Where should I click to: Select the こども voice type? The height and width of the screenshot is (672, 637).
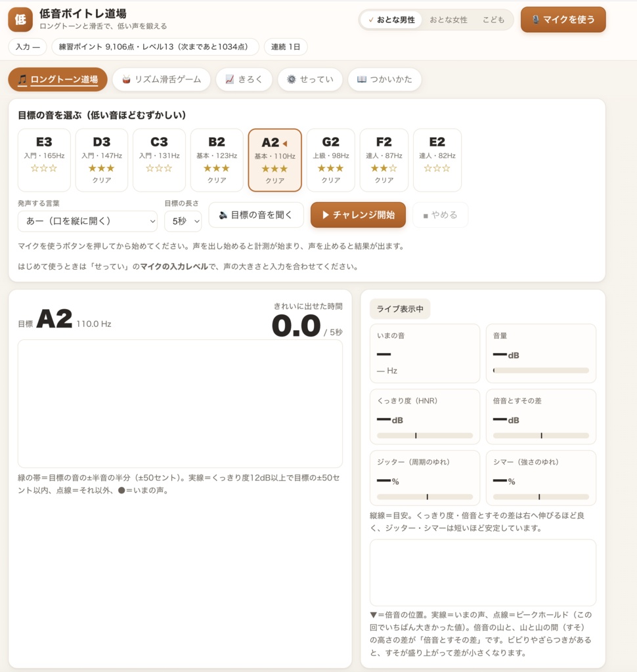point(493,20)
